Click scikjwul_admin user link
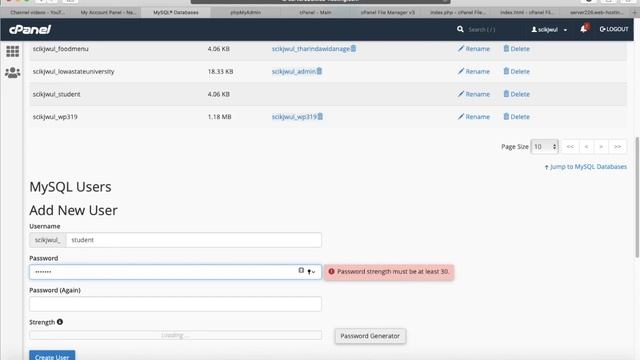The image size is (640, 360). [x=293, y=71]
